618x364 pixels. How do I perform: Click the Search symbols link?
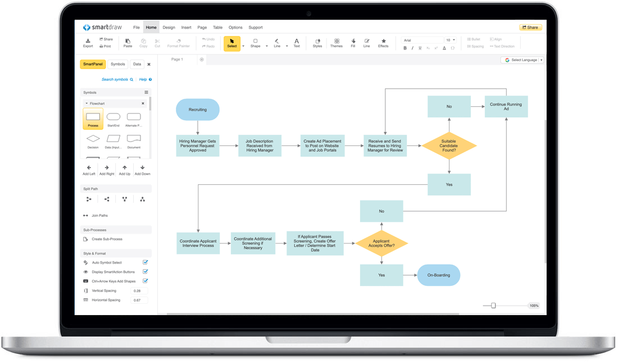(x=117, y=80)
